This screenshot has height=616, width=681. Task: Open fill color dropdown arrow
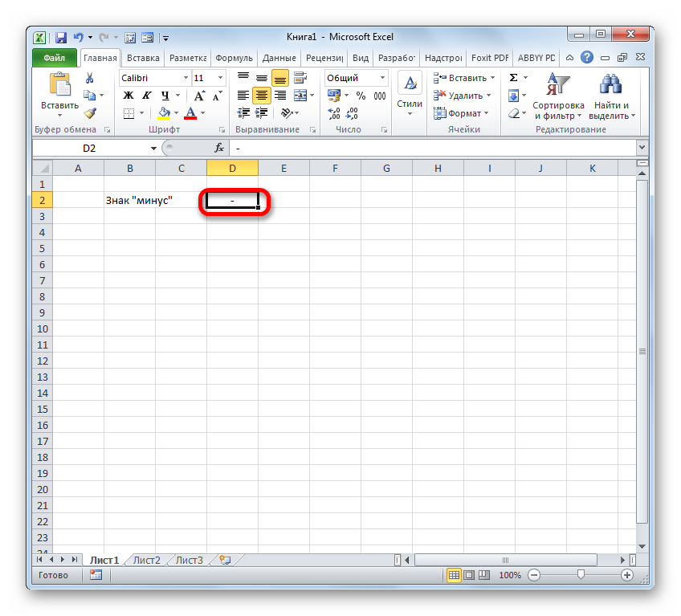point(177,113)
